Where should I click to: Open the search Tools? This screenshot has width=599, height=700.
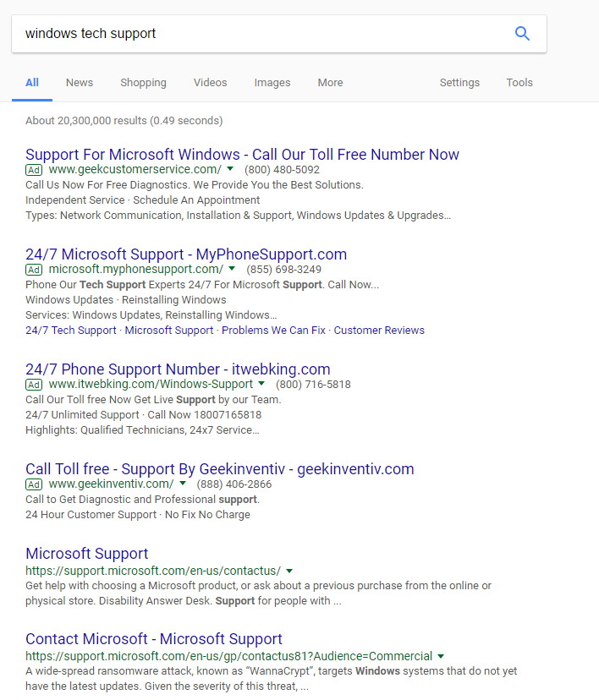(519, 83)
